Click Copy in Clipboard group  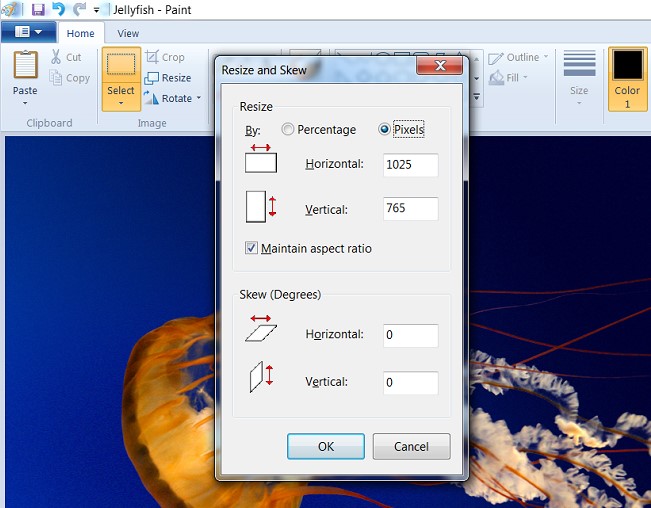click(69, 78)
